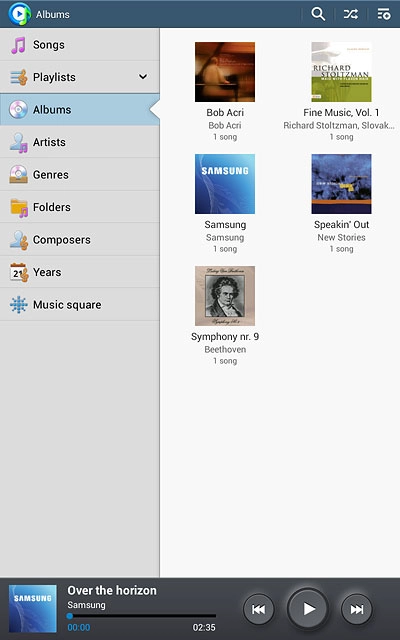
Task: Click the Genres disc icon
Action: (x=18, y=175)
